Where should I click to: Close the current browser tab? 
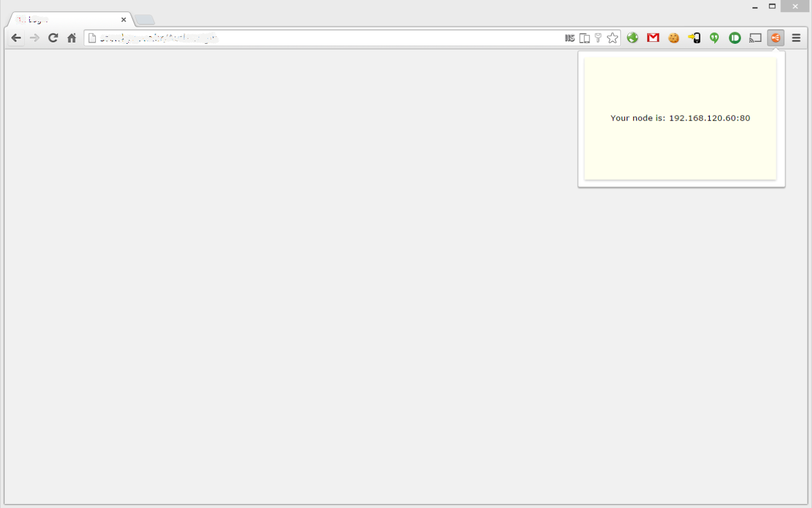[x=124, y=20]
